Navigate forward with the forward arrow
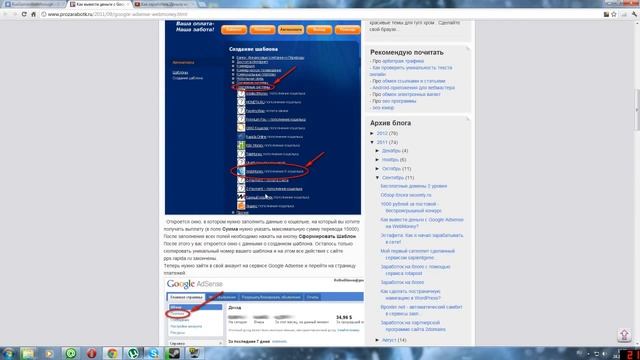Image resolution: width=640 pixels, height=360 pixels. click(x=15, y=14)
